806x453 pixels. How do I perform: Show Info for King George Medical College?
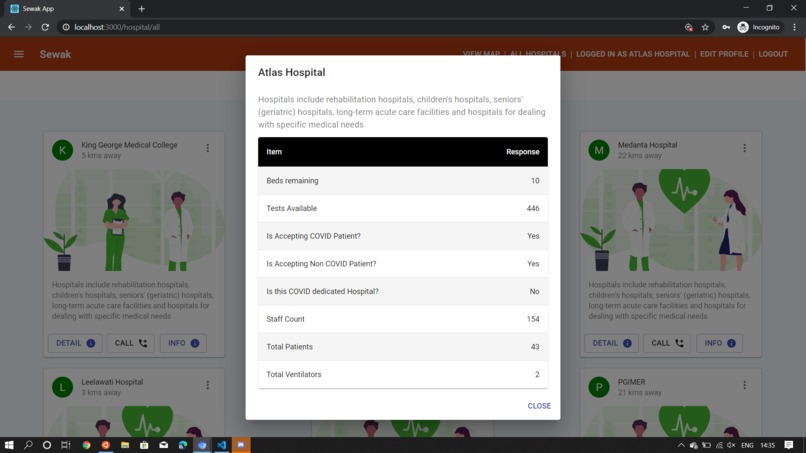coord(183,343)
